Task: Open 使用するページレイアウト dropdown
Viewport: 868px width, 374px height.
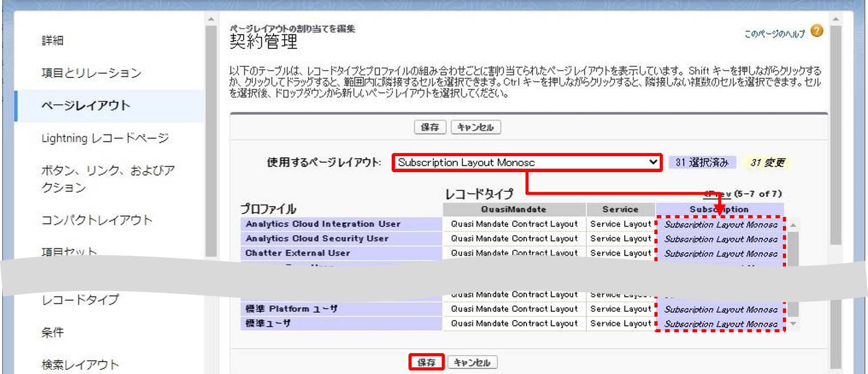Action: (527, 162)
